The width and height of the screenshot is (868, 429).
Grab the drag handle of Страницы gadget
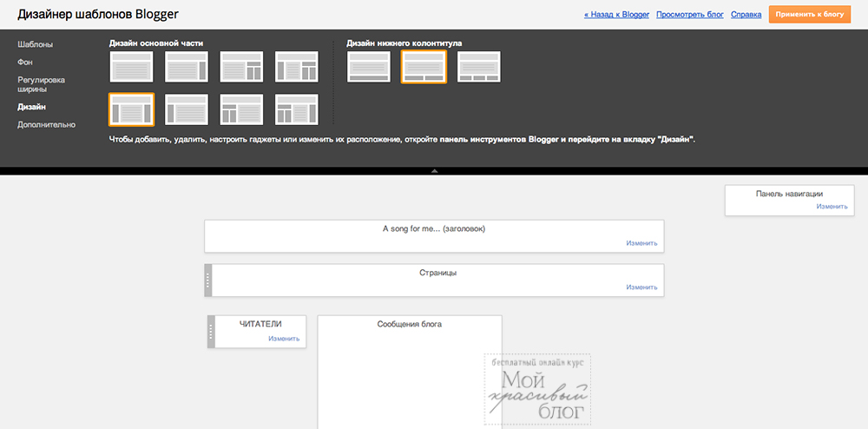point(208,280)
